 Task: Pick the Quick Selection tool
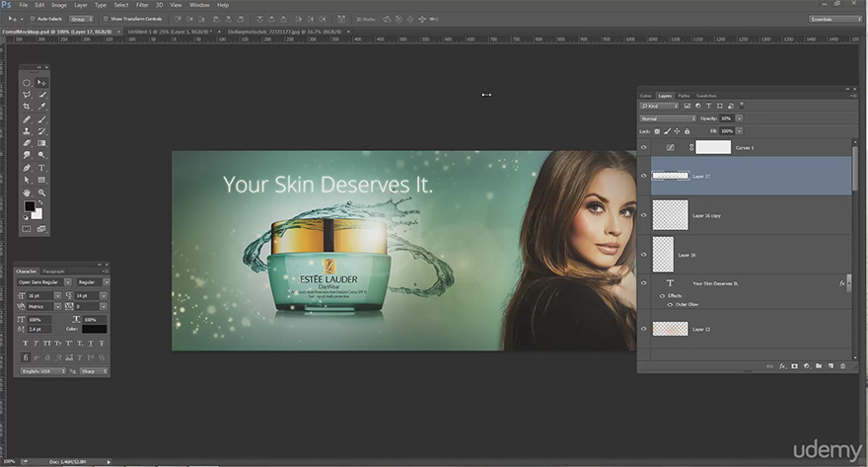(41, 95)
